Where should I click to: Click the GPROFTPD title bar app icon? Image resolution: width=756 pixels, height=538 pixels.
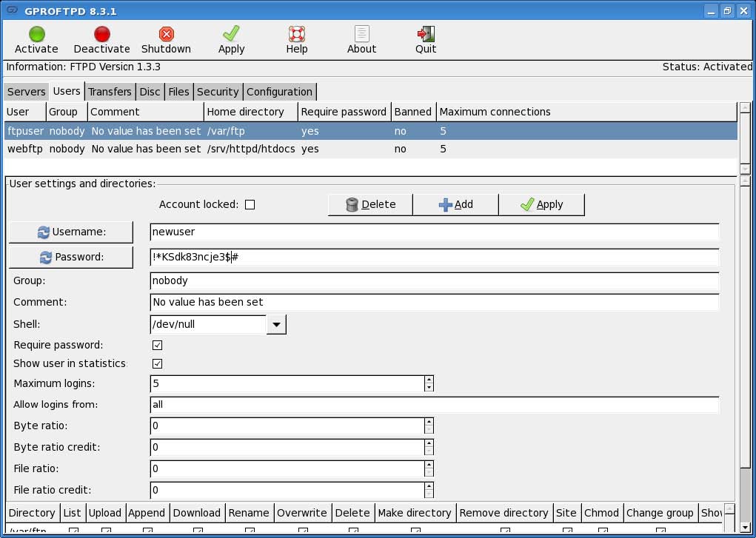click(x=13, y=10)
